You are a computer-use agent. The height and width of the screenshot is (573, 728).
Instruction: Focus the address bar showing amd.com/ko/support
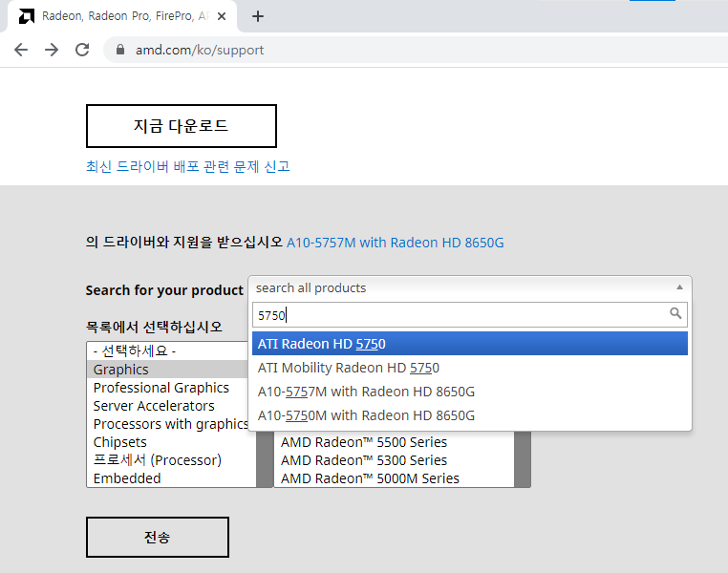(x=418, y=50)
